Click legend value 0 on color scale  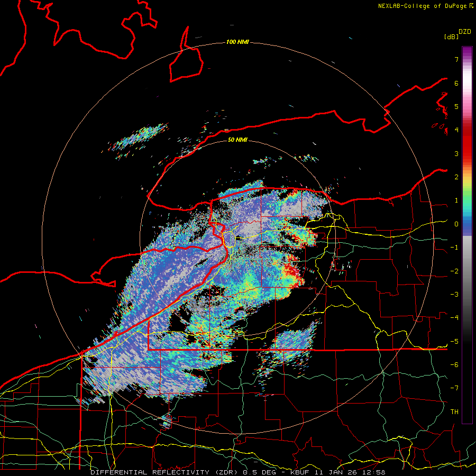click(x=456, y=224)
